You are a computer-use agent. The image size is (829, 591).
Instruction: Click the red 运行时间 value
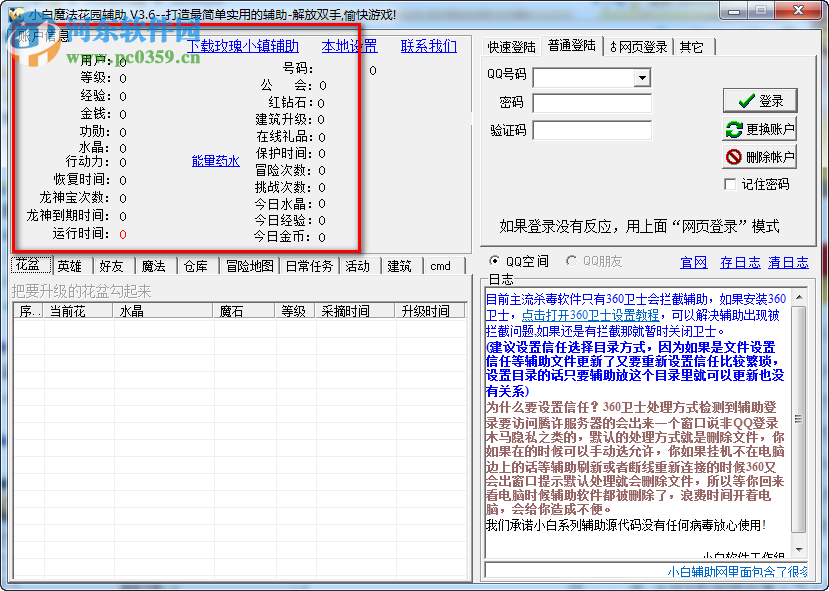[123, 234]
